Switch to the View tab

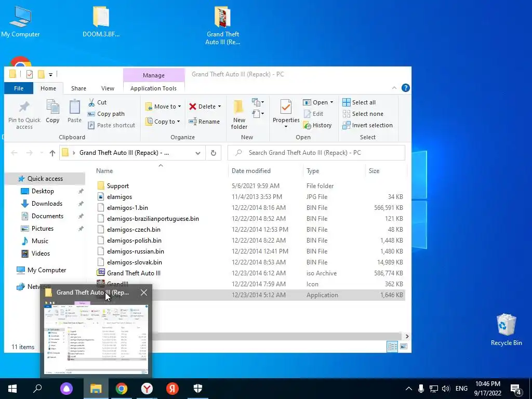108,88
